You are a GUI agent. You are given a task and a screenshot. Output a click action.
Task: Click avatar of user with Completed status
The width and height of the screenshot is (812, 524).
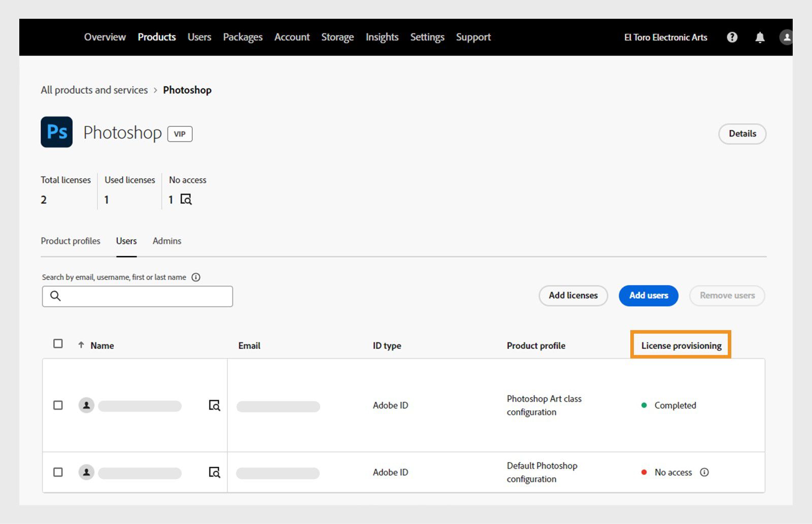click(x=86, y=405)
